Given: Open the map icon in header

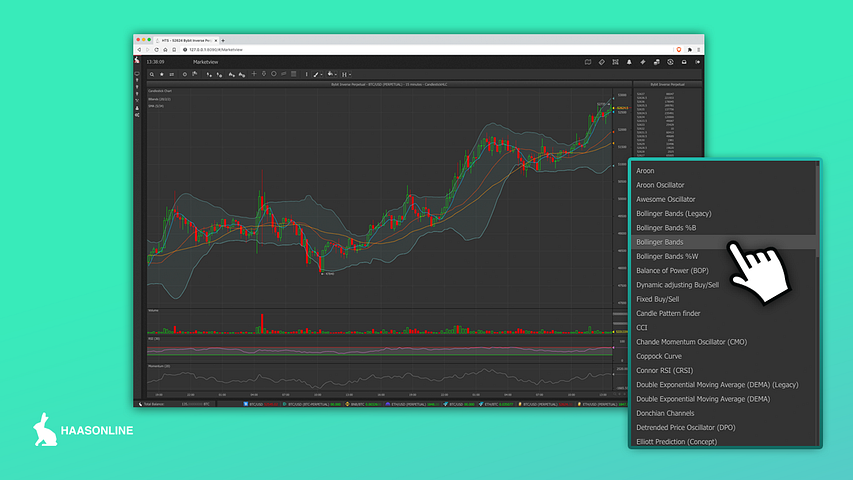Looking at the screenshot, I should point(588,62).
